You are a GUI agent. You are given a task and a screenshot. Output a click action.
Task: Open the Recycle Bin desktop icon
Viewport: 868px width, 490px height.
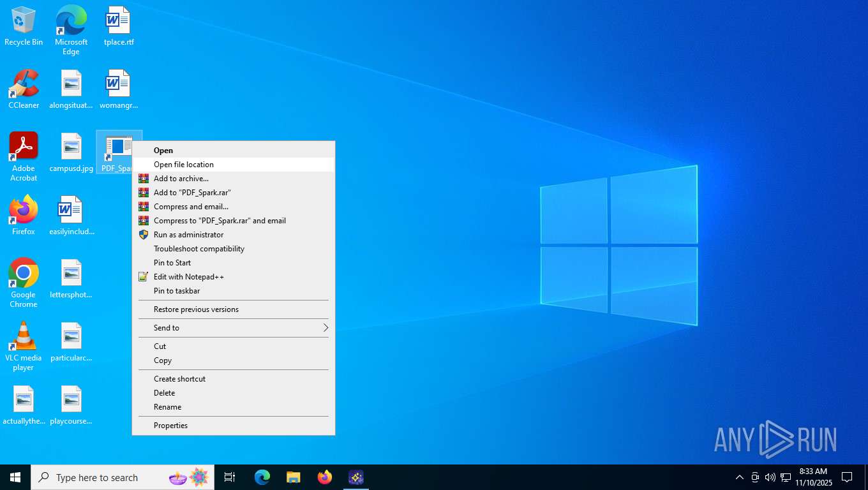pyautogui.click(x=24, y=27)
